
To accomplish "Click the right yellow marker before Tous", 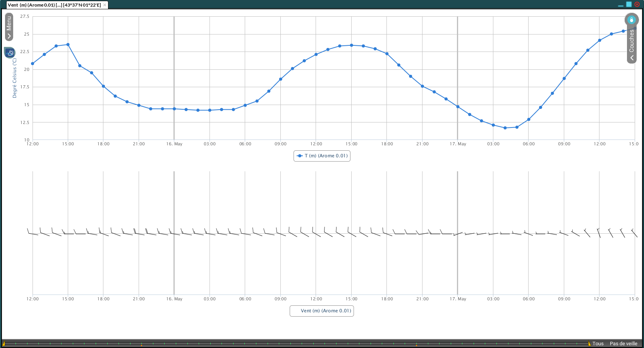I will [x=589, y=344].
